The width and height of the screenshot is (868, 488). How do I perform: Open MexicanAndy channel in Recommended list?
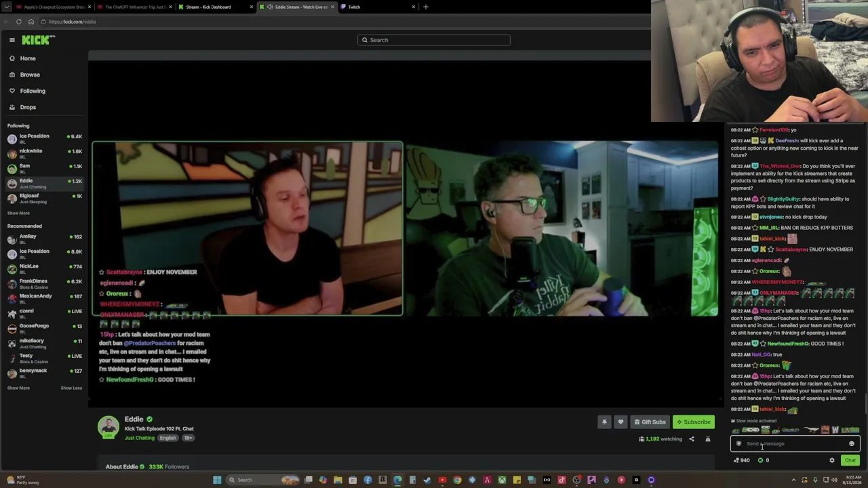pos(44,299)
